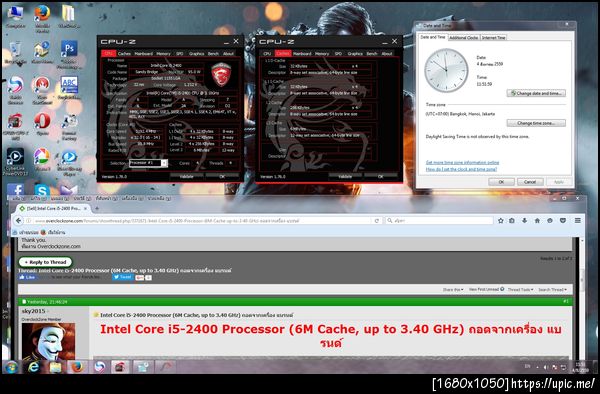Open the Recycle Bin desktop icon
The width and height of the screenshot is (600, 394).
click(x=15, y=51)
